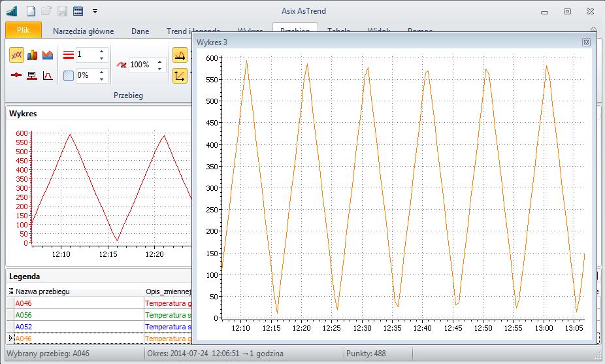This screenshot has height=364, width=605.
Task: Click the red Temperatura description cell
Action: (168, 303)
